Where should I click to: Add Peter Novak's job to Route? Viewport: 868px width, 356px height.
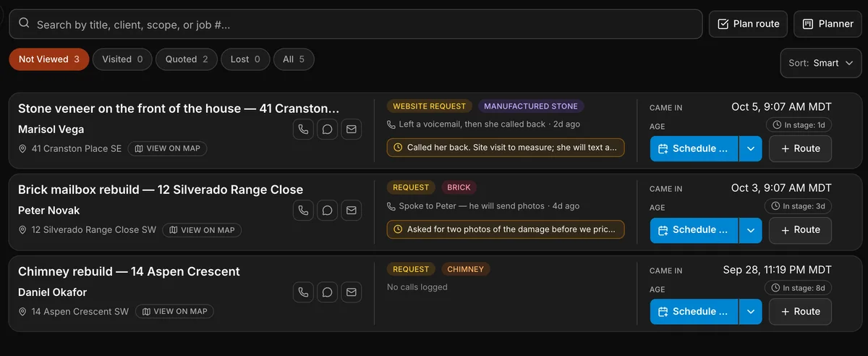click(x=800, y=229)
